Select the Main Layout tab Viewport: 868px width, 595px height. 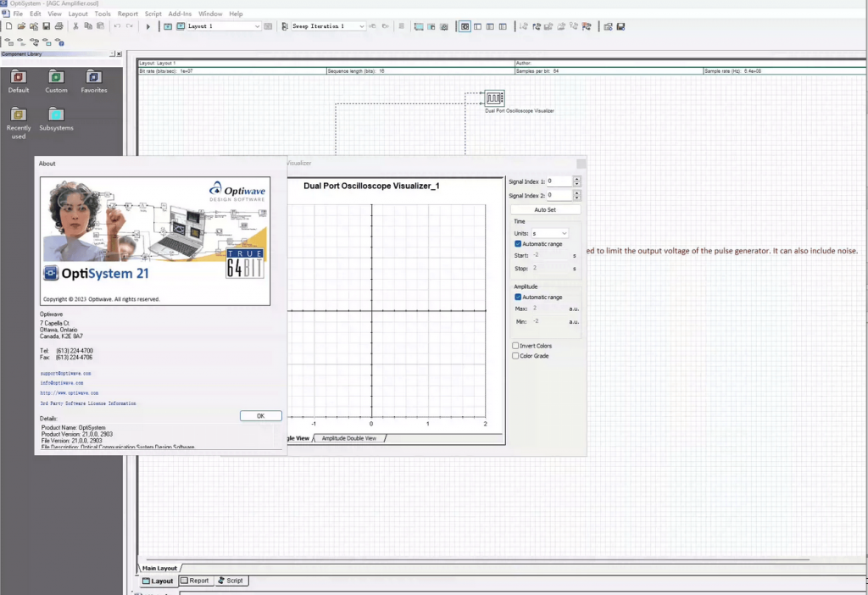(x=159, y=568)
